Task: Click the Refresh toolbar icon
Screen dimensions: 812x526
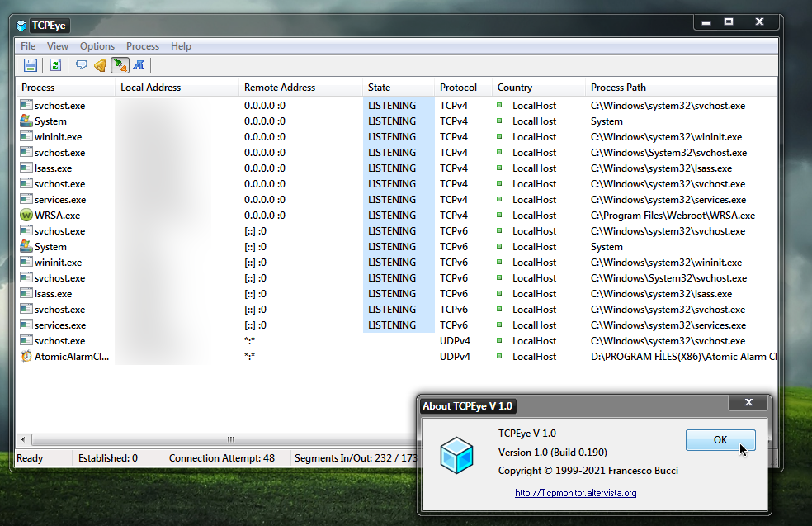Action: [55, 65]
